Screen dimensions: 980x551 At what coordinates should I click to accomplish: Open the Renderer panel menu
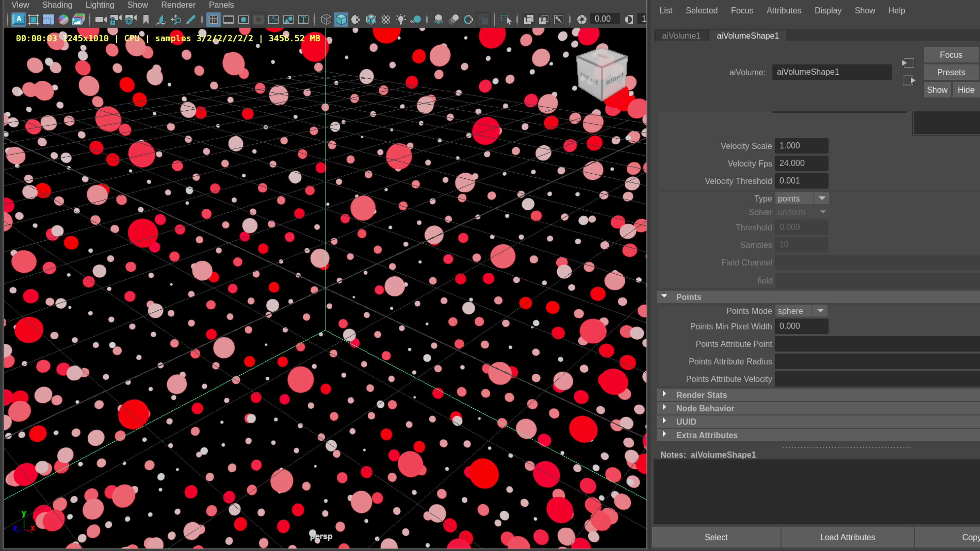point(178,5)
